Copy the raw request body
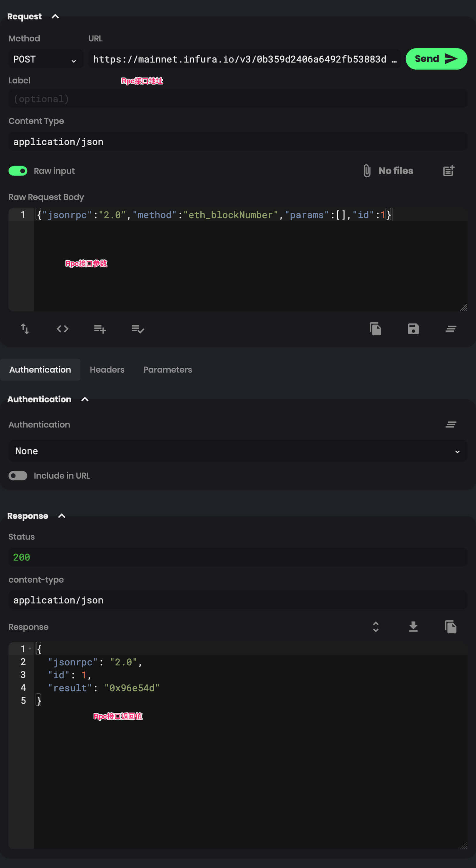This screenshot has width=476, height=868. click(x=375, y=329)
